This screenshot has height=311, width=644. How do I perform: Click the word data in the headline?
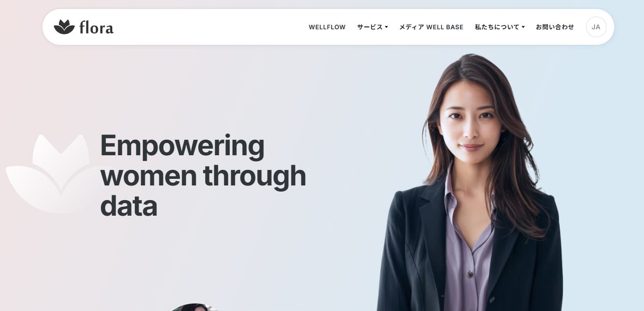[128, 206]
